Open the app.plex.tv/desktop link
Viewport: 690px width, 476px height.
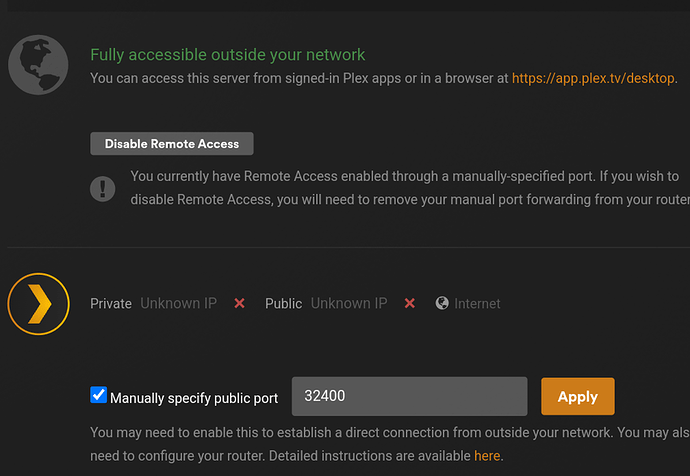(594, 77)
